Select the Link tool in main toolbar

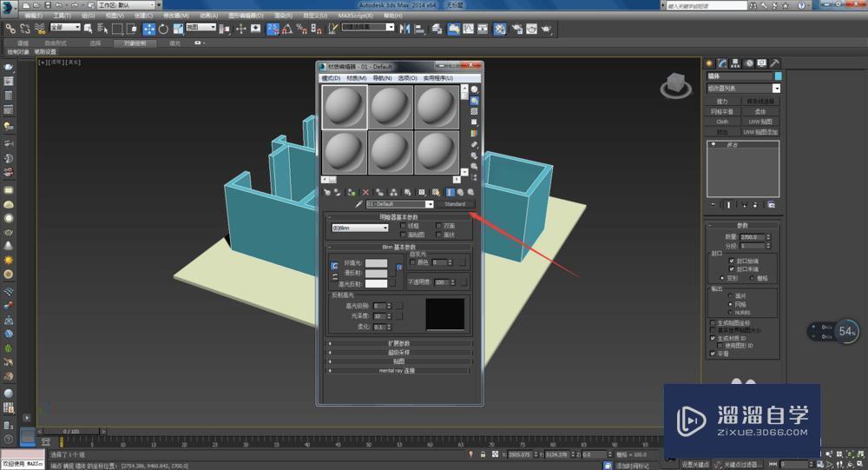[10, 29]
